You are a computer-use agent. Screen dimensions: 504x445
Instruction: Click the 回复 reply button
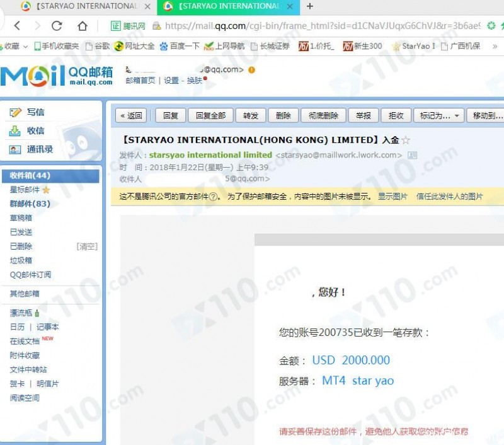point(170,116)
